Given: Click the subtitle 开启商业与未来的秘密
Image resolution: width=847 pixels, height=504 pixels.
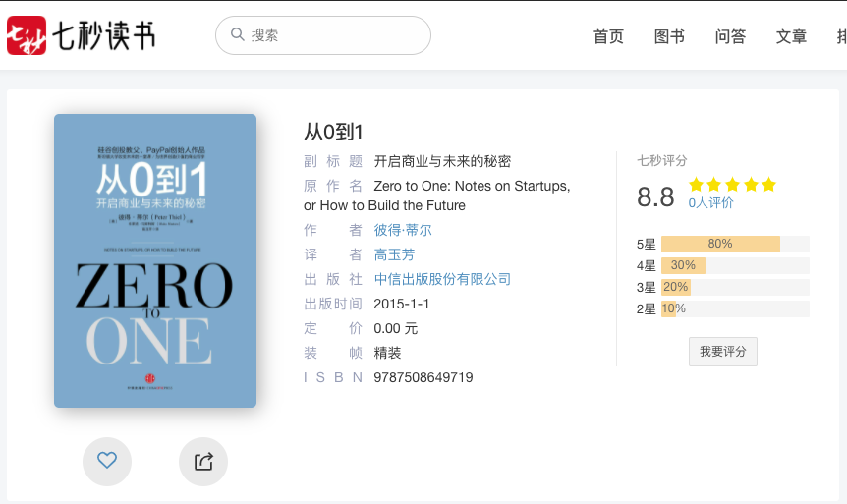Looking at the screenshot, I should [442, 161].
